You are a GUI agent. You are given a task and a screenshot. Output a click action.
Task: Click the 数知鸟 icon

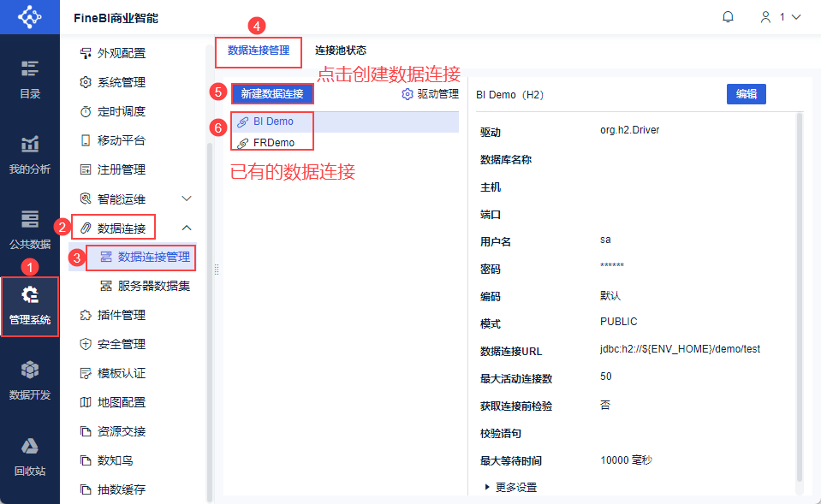click(x=86, y=460)
